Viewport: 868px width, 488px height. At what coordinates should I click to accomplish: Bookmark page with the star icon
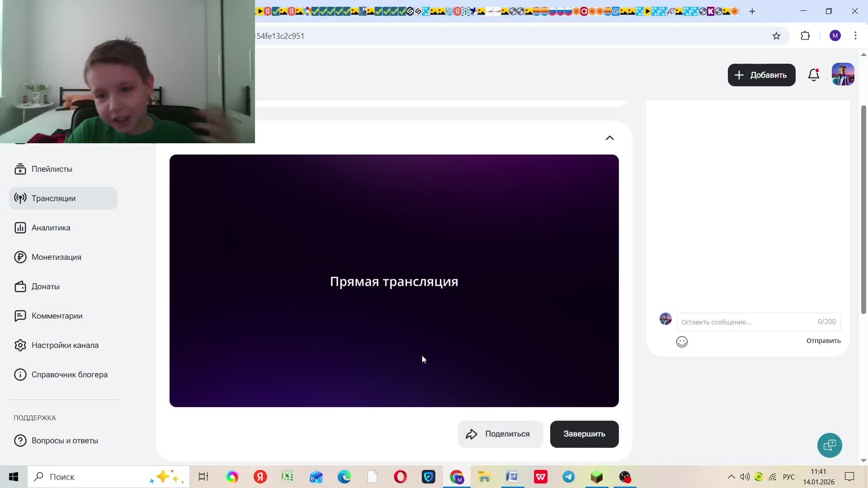click(776, 36)
